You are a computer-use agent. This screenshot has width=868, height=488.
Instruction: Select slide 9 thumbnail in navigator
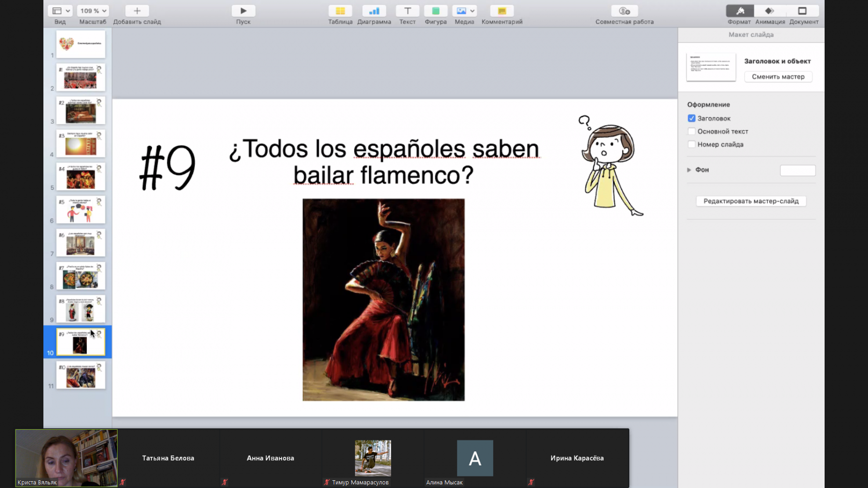(x=81, y=309)
